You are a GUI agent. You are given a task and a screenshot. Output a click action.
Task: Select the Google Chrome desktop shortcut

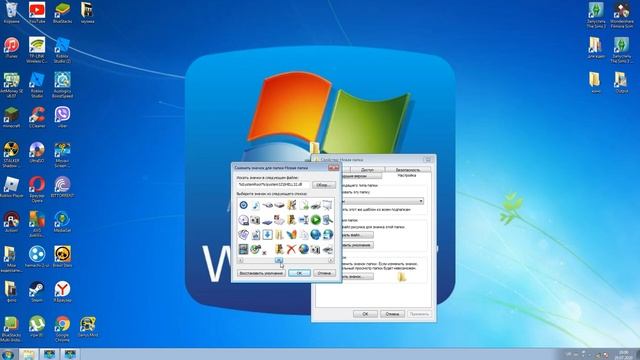point(62,329)
